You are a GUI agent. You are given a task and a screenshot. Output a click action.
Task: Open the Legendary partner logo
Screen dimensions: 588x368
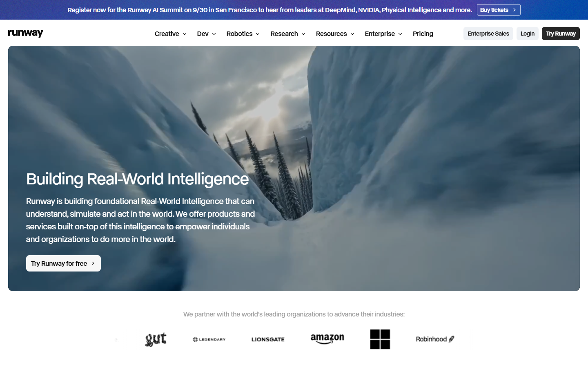[209, 339]
